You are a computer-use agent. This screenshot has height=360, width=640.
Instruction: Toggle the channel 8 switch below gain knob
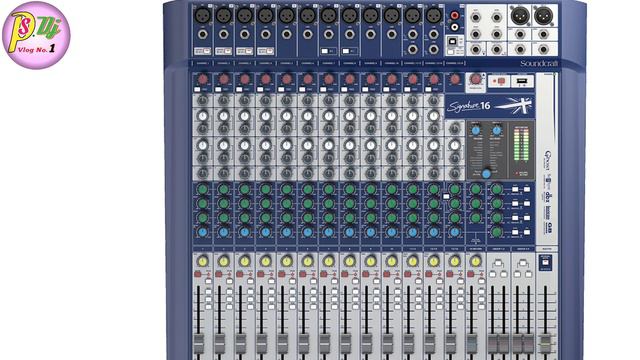click(x=344, y=89)
